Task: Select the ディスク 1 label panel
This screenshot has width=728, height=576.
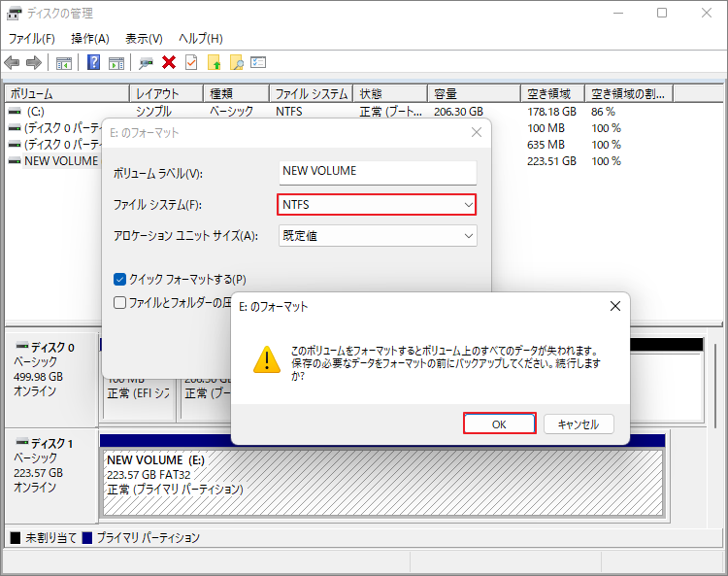Action: pyautogui.click(x=51, y=475)
